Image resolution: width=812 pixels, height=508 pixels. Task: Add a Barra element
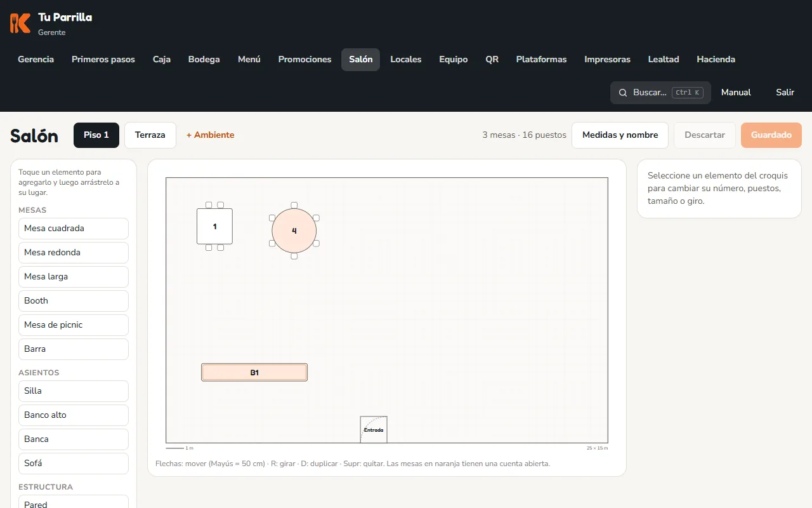coord(74,349)
